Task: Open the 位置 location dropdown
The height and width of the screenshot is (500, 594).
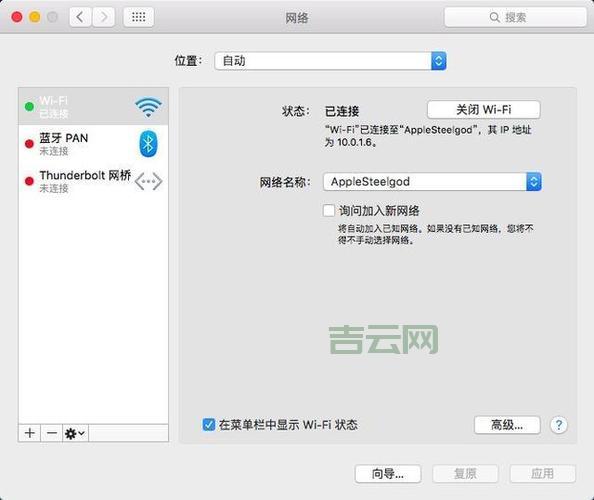Action: pos(330,61)
